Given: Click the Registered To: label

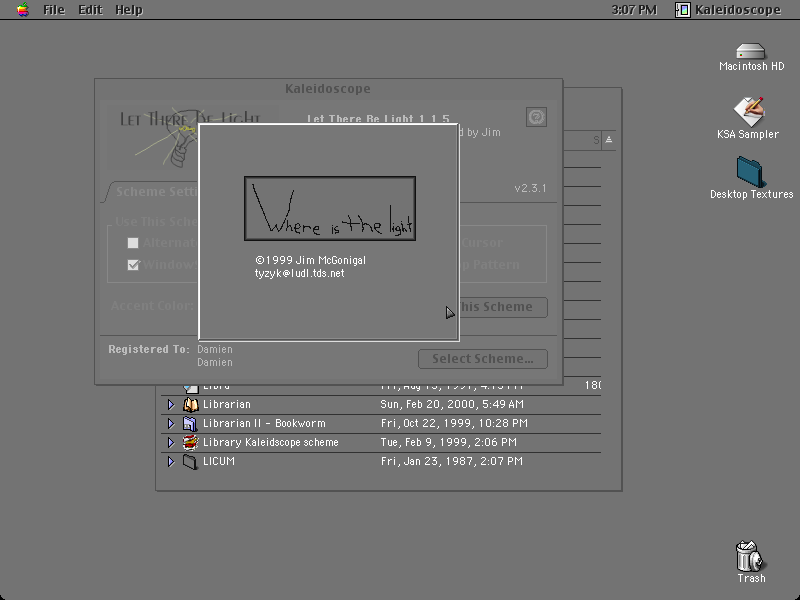Looking at the screenshot, I should [148, 349].
